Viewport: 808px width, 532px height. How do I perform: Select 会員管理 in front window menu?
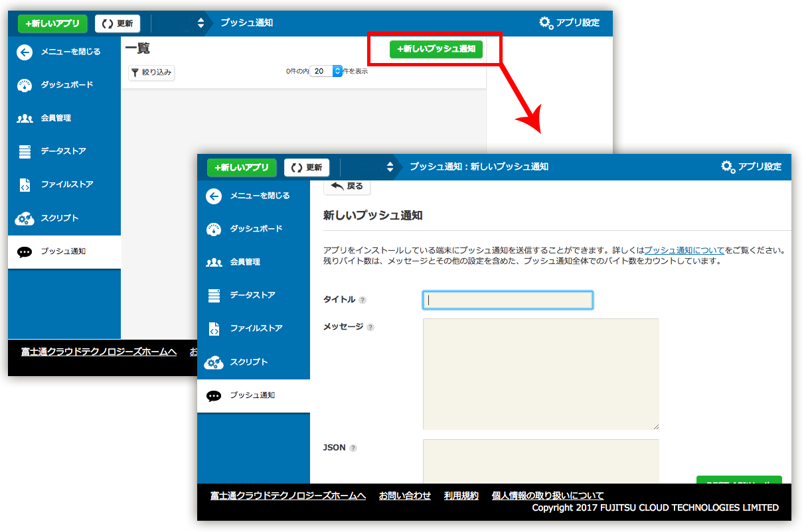tap(245, 262)
